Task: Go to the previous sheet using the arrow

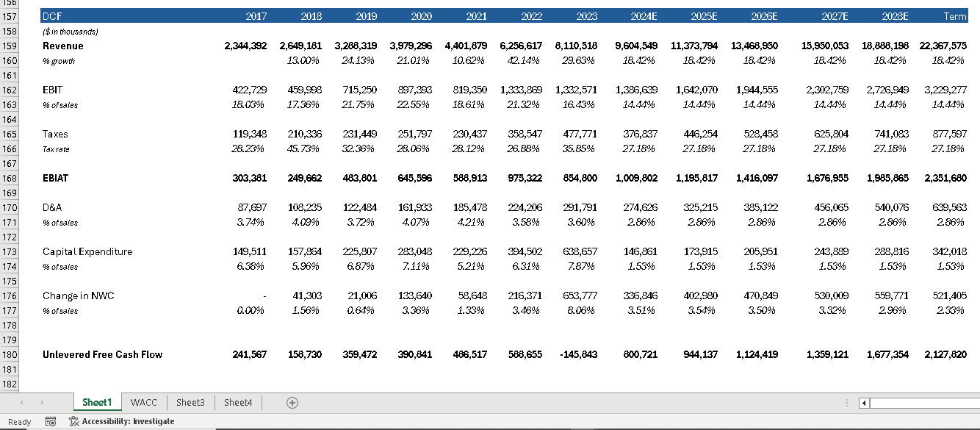Action: [x=21, y=402]
